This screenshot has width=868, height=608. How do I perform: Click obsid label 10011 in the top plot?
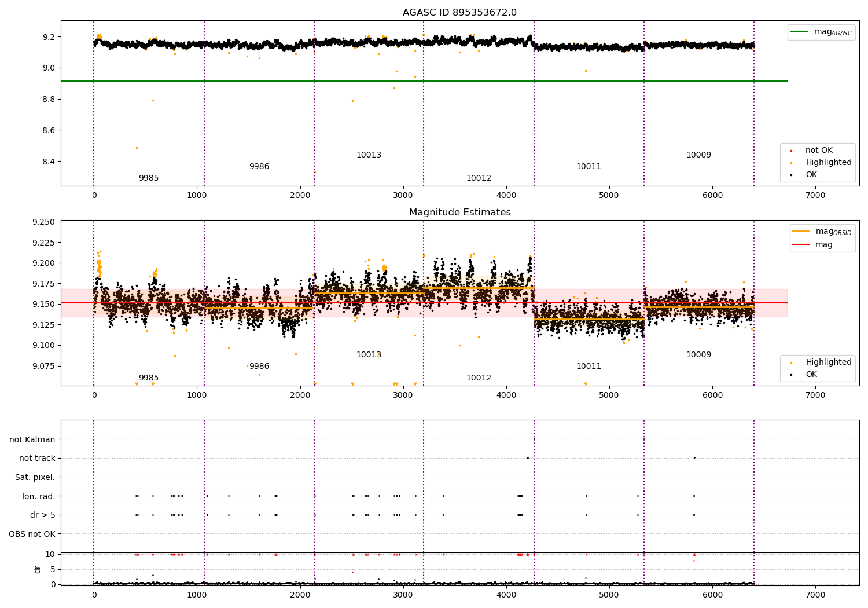click(x=589, y=167)
